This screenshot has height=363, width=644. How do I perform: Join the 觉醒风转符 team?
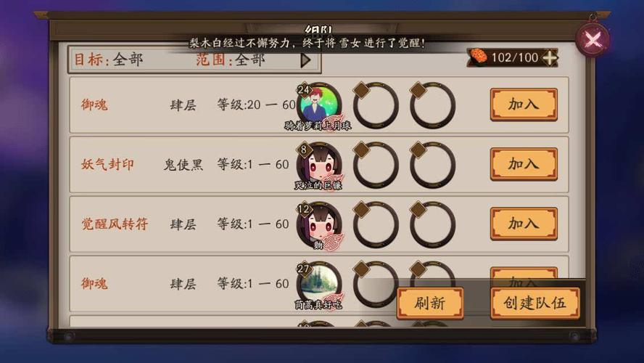pyautogui.click(x=524, y=224)
